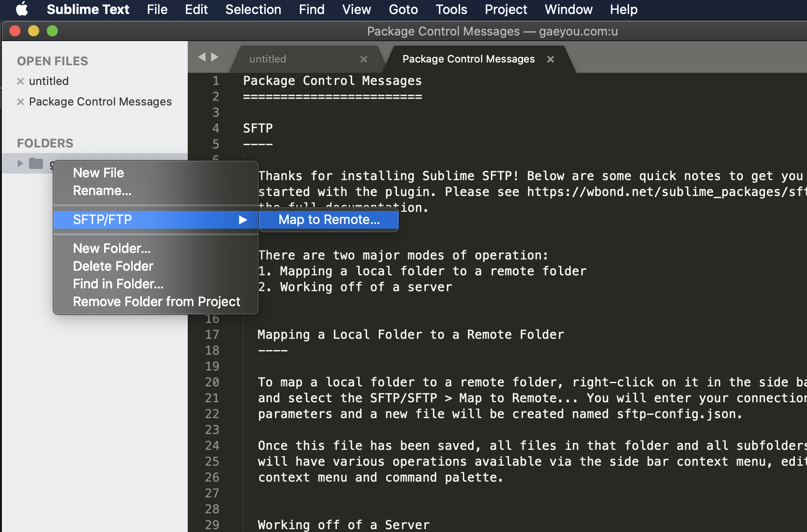Choose New Folder... from context menu
The image size is (807, 532).
click(x=156, y=249)
